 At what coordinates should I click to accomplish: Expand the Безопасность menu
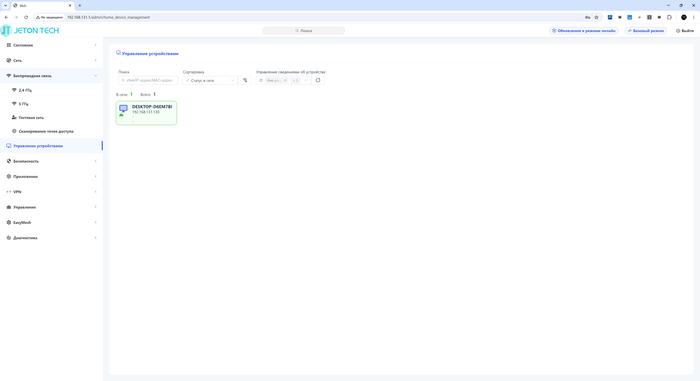tap(51, 161)
